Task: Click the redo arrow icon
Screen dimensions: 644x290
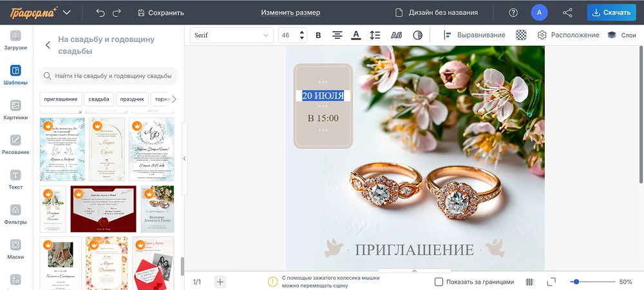Action: tap(117, 12)
